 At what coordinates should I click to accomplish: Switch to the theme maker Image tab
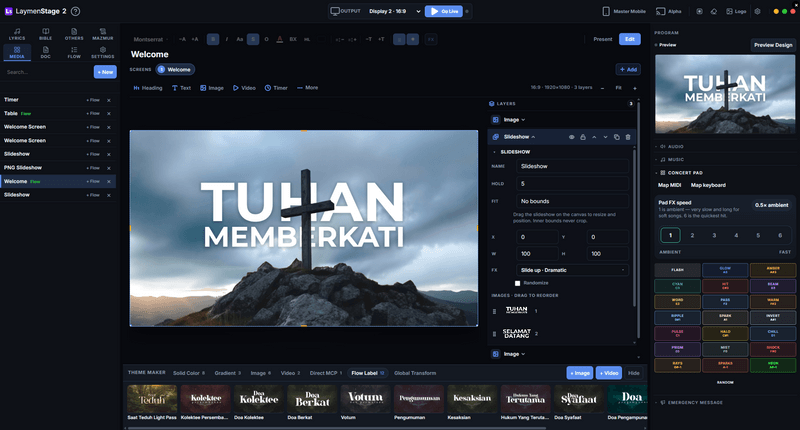261,373
